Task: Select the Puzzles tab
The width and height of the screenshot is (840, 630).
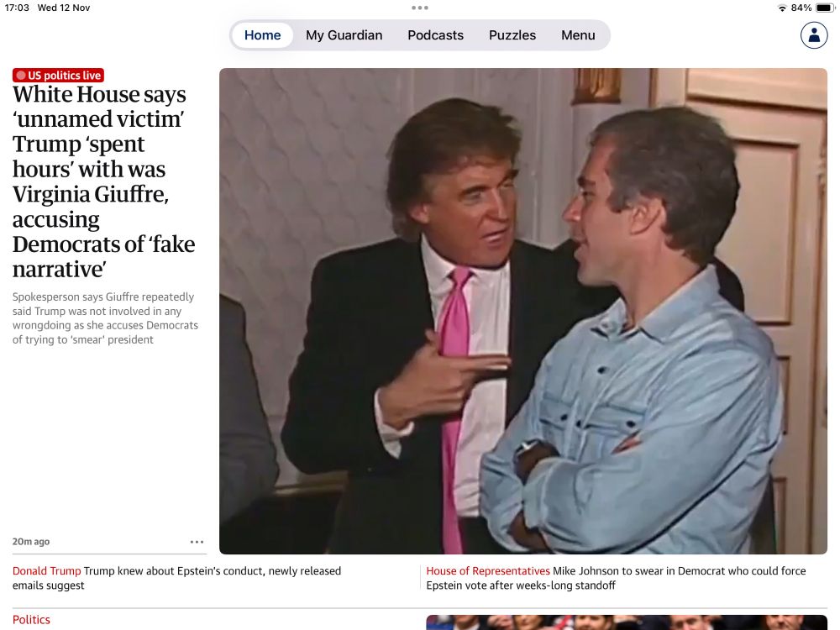Action: pos(512,35)
